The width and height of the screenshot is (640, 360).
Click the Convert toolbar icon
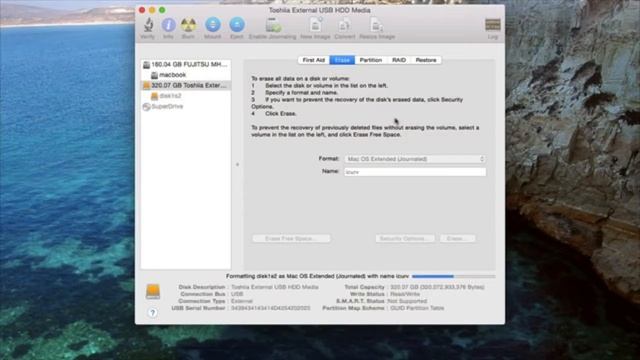(344, 25)
